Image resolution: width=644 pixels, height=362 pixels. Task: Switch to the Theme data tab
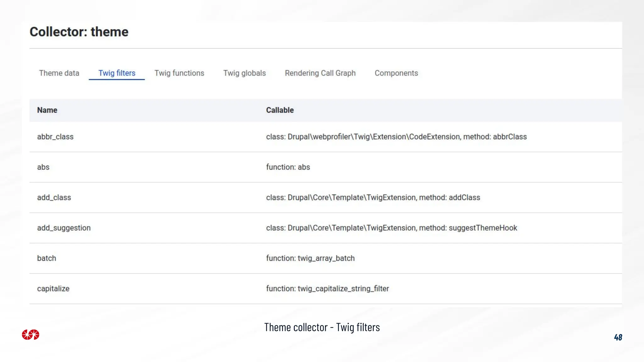pyautogui.click(x=59, y=73)
